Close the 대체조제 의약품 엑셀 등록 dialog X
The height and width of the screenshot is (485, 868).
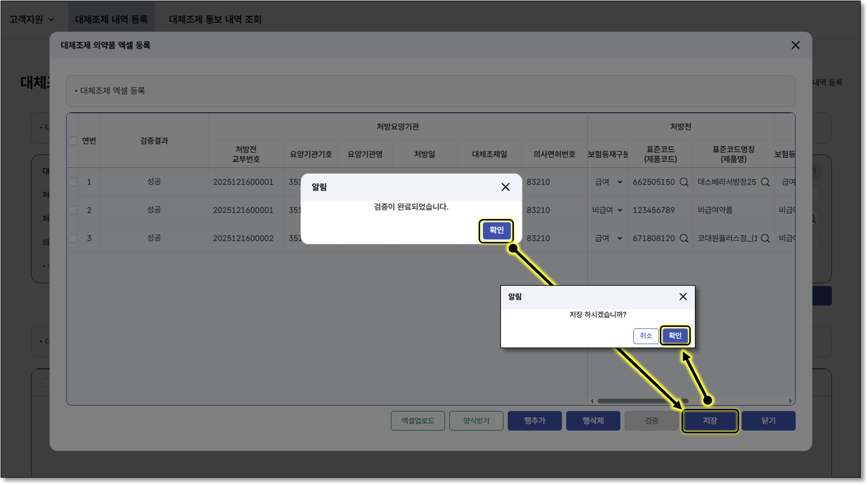(795, 45)
